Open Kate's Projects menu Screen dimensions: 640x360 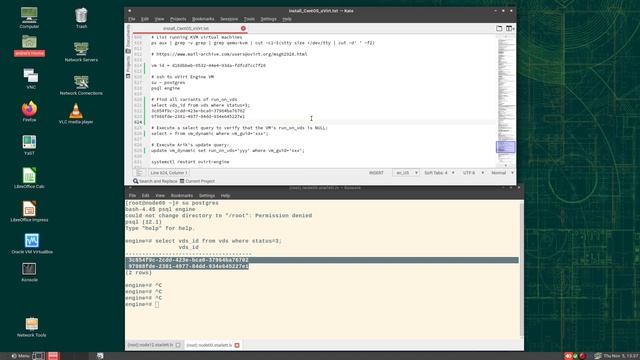click(178, 19)
